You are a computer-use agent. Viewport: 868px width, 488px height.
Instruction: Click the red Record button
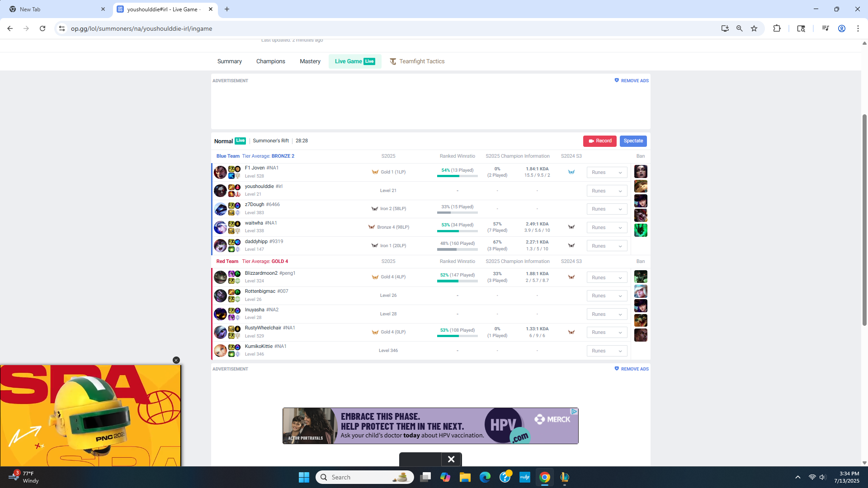pos(600,141)
